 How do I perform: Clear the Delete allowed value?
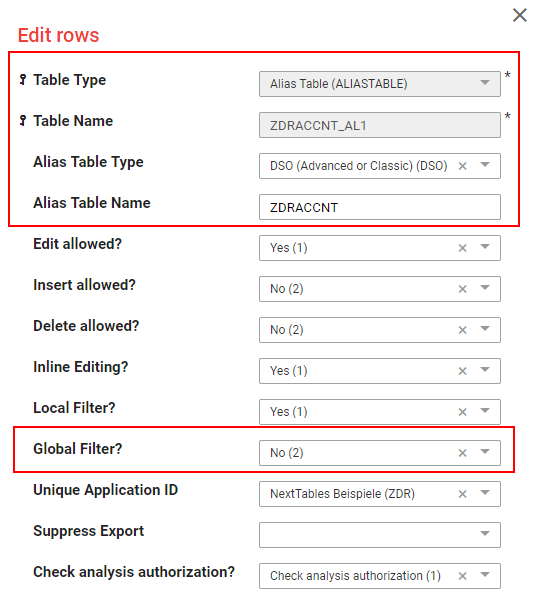click(463, 330)
